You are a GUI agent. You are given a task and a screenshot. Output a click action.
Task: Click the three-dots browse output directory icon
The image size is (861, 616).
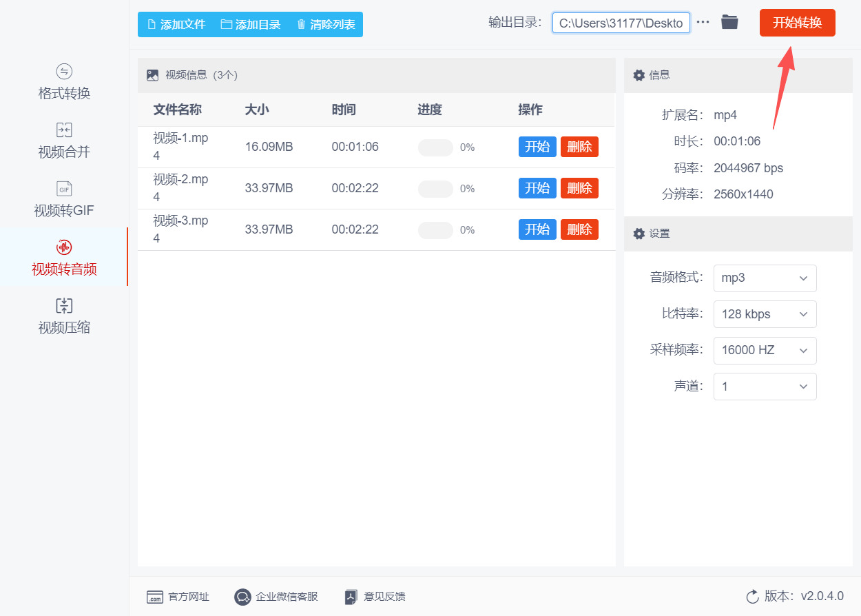(703, 22)
